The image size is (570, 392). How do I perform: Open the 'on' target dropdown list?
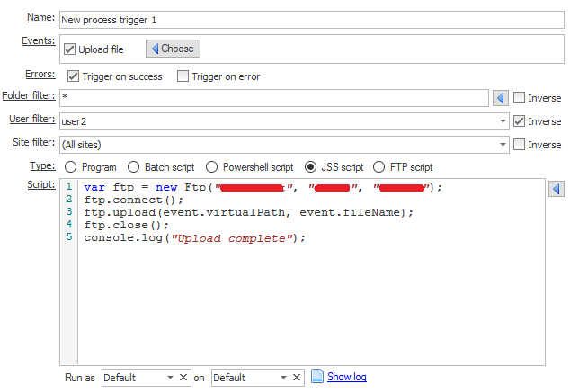click(284, 378)
